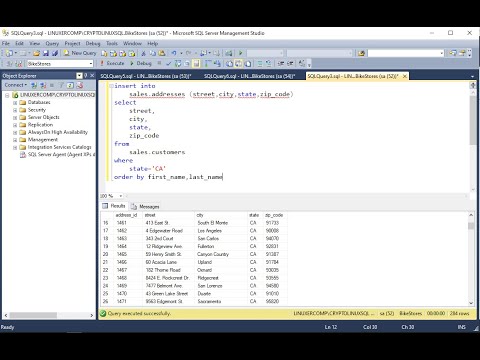The image size is (480, 360).
Task: Select the city cell 'San Carlos'
Action: 221,239
